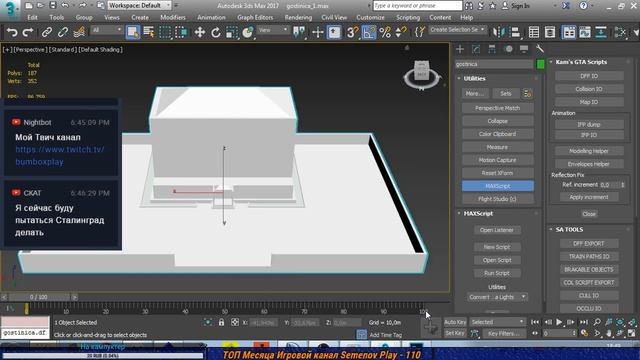
Task: Open the Customize menu
Action: pyautogui.click(x=370, y=18)
